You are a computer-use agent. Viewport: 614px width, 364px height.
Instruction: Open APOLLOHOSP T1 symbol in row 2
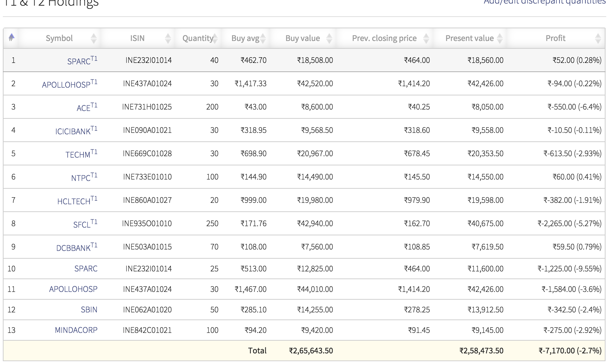point(69,84)
